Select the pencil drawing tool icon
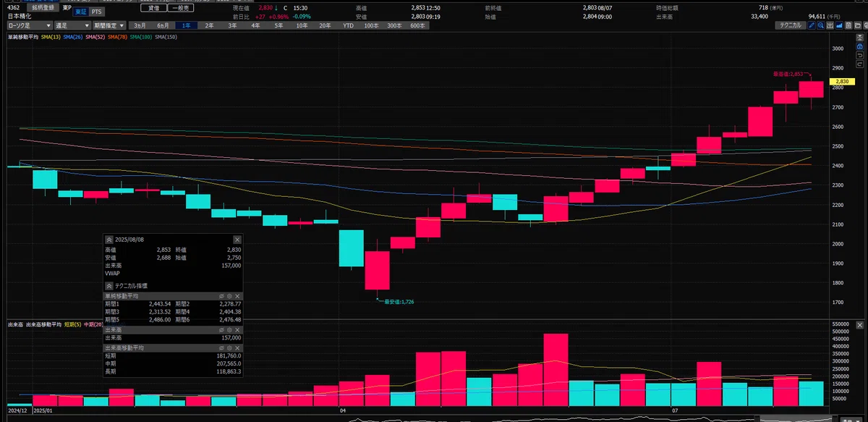 point(812,25)
